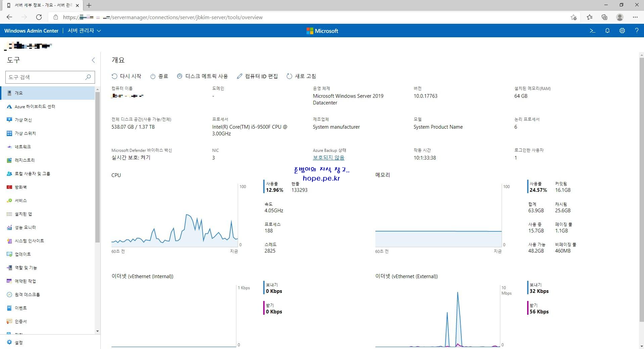Image resolution: width=644 pixels, height=349 pixels.
Task: Open browser collections icon
Action: coord(604,17)
